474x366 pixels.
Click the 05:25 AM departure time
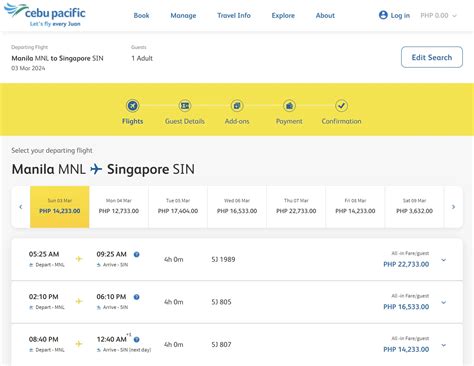click(x=44, y=254)
